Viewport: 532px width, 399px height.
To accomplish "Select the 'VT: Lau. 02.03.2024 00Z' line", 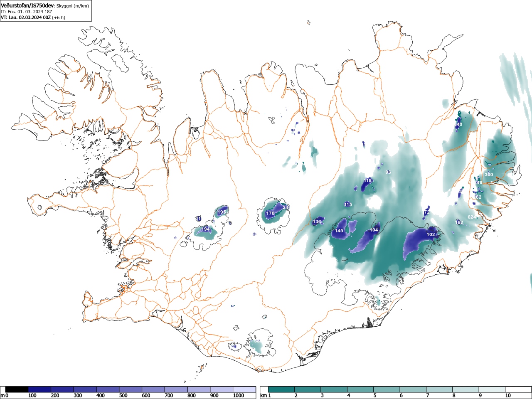I will (26, 17).
